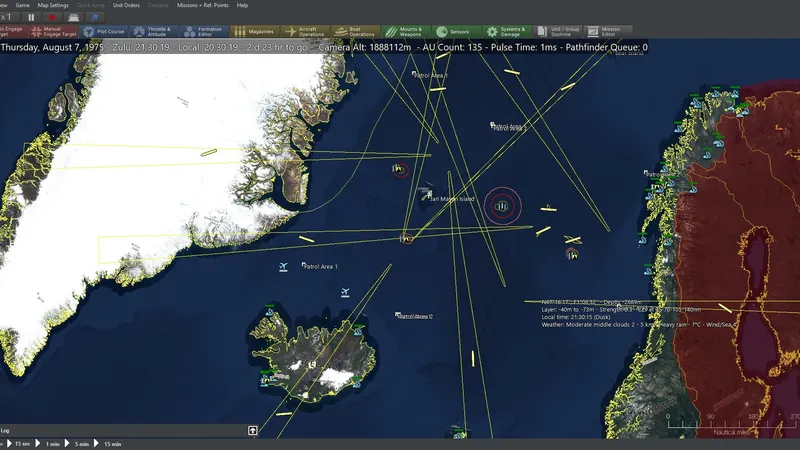Open Aircraft Operations window

(305, 32)
